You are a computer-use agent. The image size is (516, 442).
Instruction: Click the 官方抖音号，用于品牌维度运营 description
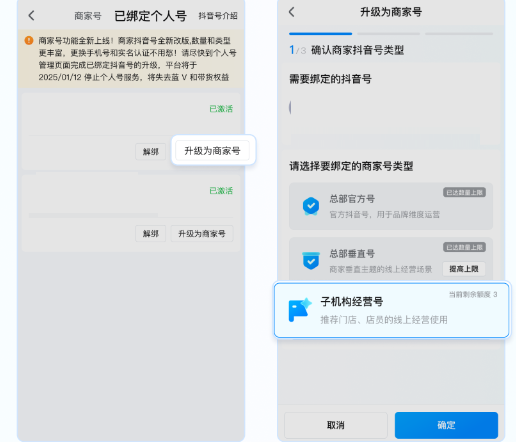click(385, 215)
